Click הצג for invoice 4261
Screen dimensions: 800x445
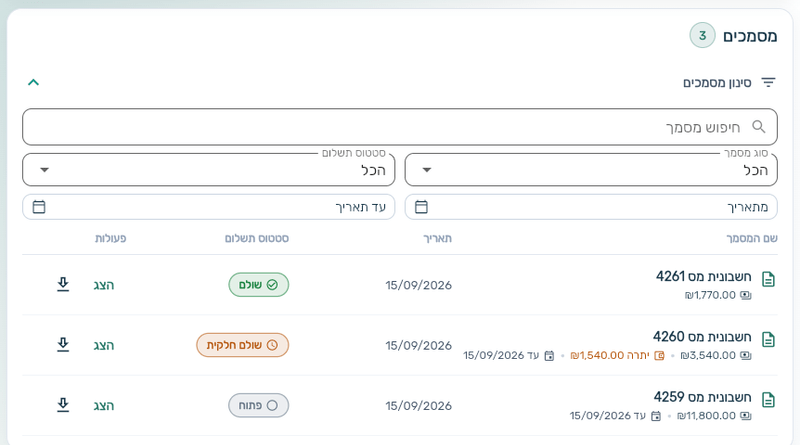(x=104, y=285)
